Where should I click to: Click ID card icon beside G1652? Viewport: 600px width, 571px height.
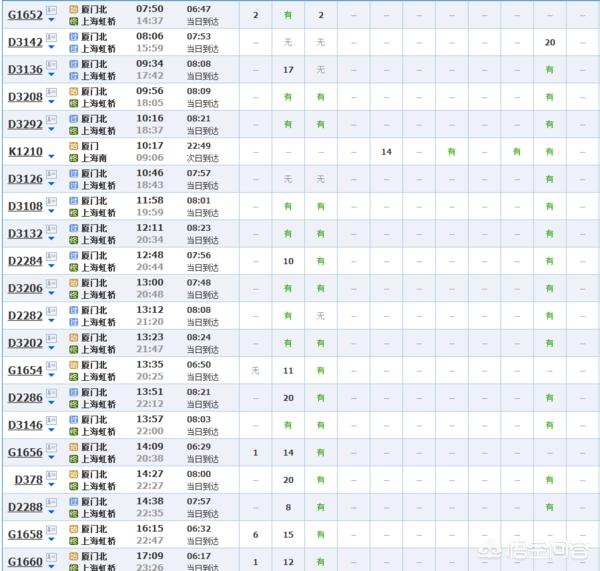tap(51, 10)
